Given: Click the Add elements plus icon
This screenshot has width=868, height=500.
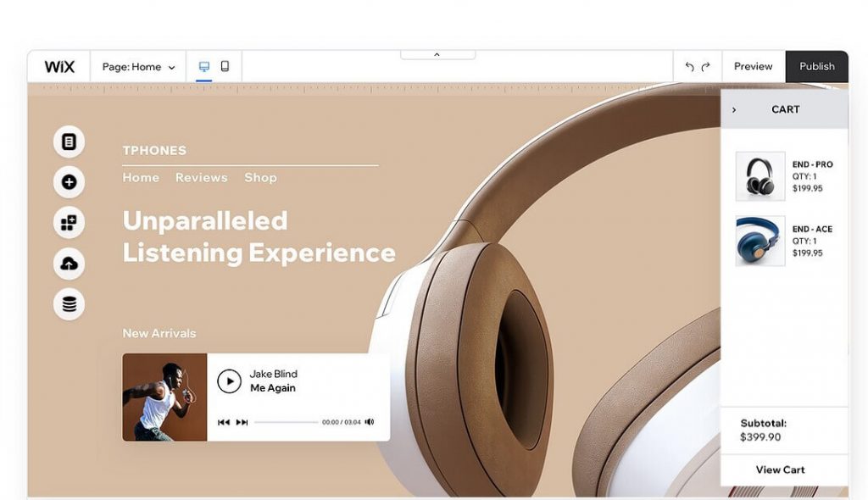Looking at the screenshot, I should point(69,182).
